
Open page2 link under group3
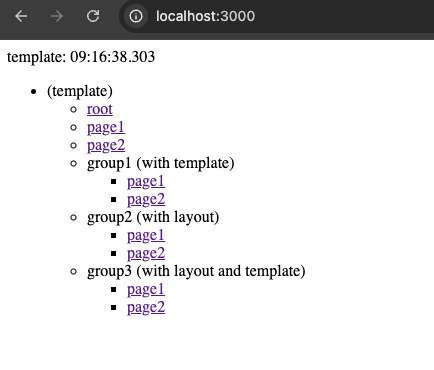(146, 308)
